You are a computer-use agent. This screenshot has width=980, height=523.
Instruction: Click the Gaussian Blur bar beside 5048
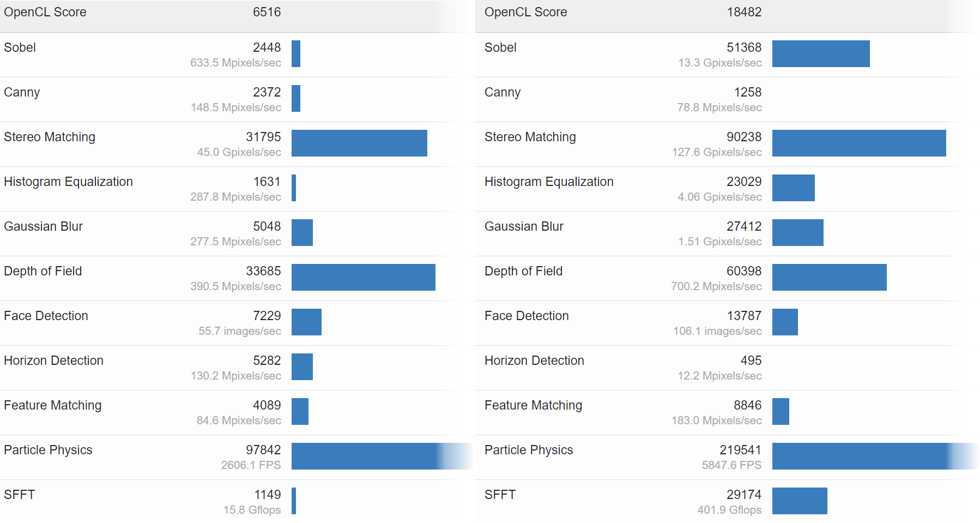click(302, 233)
